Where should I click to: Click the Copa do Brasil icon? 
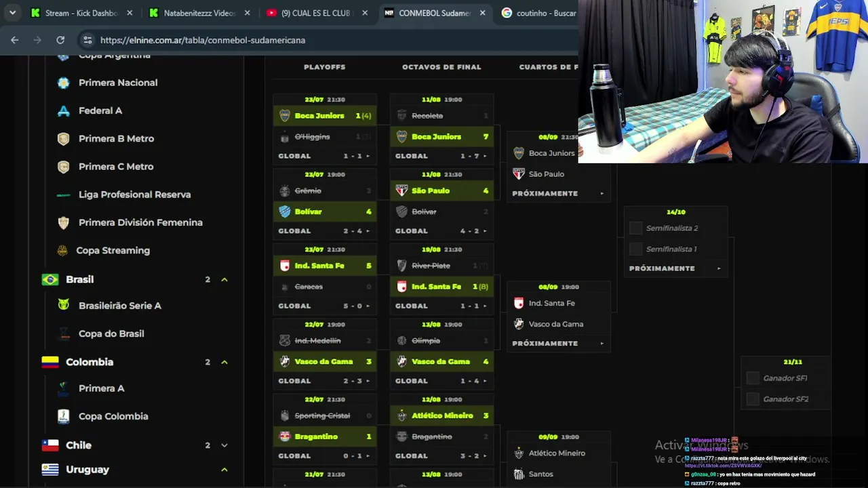[63, 333]
